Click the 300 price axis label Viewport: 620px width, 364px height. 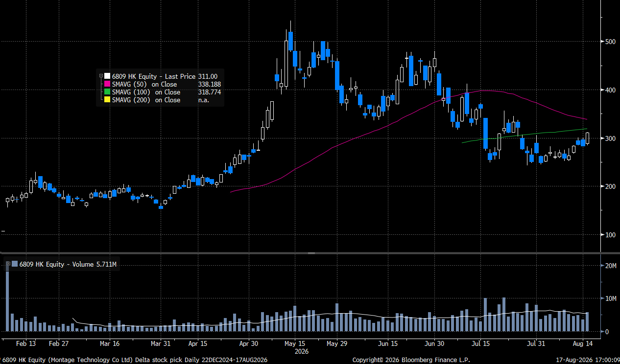[x=610, y=138]
